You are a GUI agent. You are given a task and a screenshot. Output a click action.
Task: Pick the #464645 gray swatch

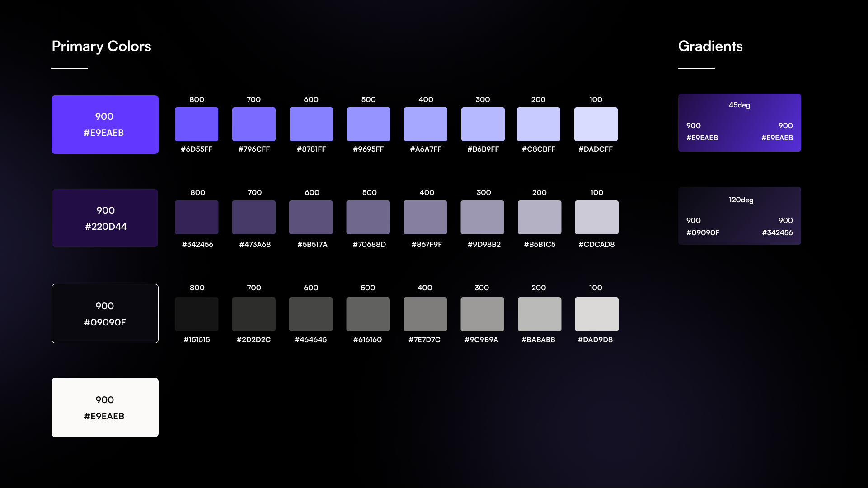tap(311, 314)
